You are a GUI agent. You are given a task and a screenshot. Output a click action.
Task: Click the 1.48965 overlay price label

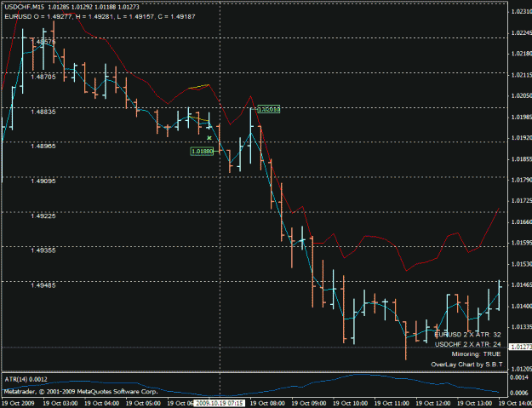tap(43, 147)
